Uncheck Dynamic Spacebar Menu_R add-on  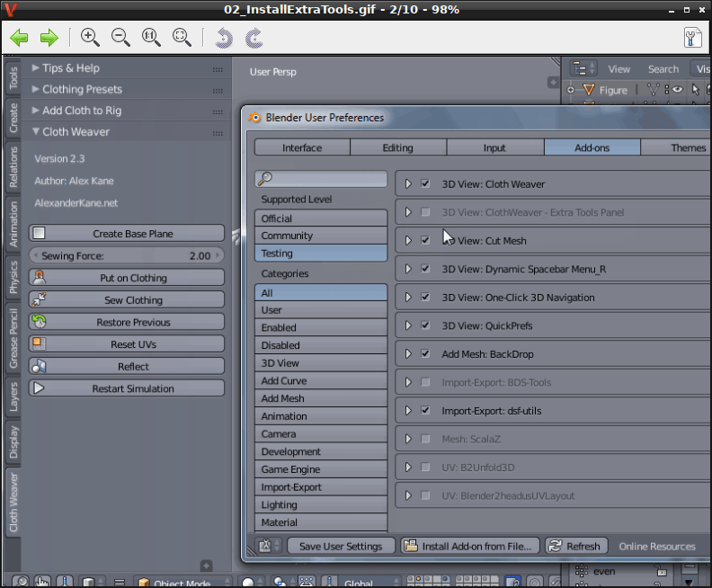point(425,269)
